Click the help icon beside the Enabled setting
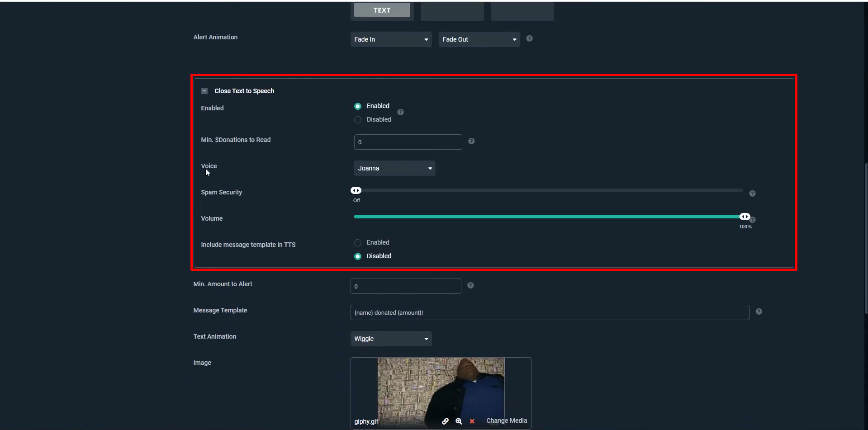This screenshot has height=430, width=868. click(x=400, y=112)
